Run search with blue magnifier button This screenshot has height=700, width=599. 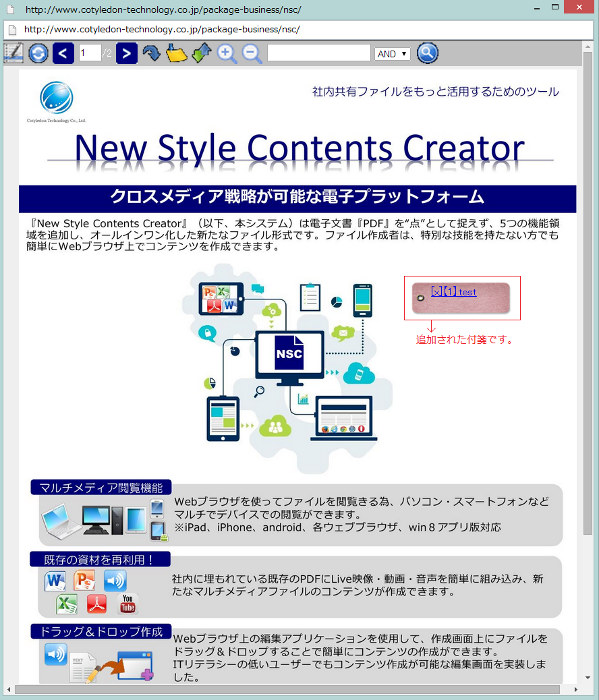(428, 53)
